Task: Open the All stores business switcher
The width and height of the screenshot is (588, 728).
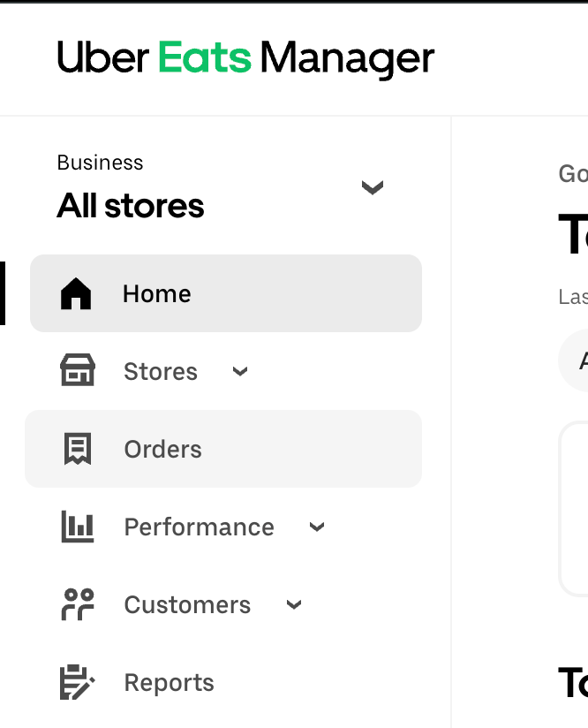Action: pyautogui.click(x=372, y=187)
